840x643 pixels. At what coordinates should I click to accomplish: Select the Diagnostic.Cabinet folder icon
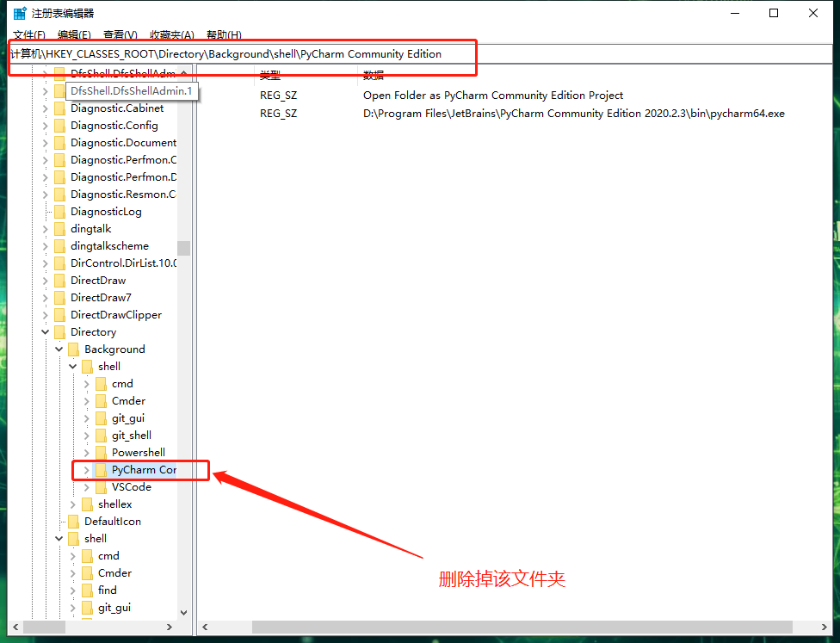pyautogui.click(x=60, y=108)
